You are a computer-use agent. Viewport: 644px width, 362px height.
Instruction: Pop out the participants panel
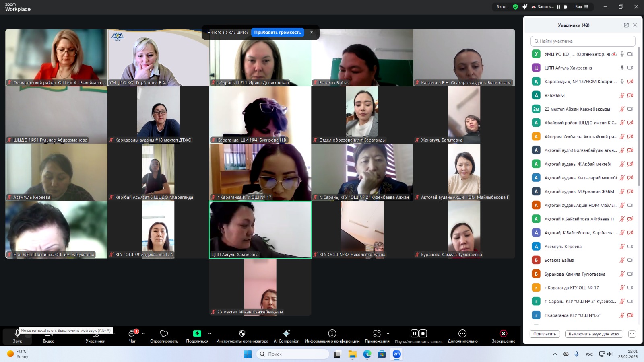pyautogui.click(x=626, y=25)
